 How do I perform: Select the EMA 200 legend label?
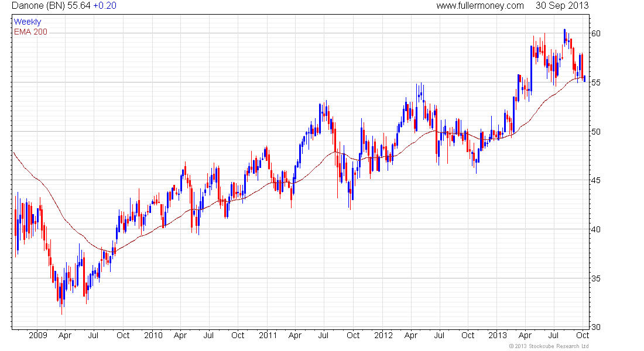point(31,32)
